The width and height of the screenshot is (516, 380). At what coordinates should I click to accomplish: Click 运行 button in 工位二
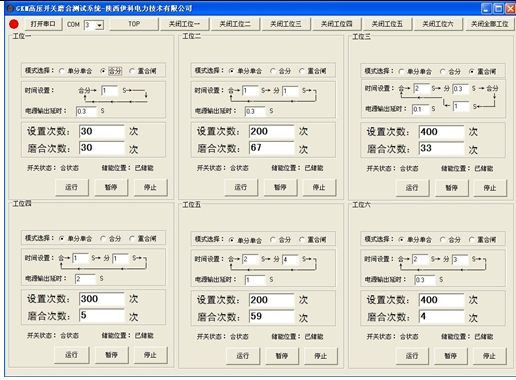[x=241, y=187]
